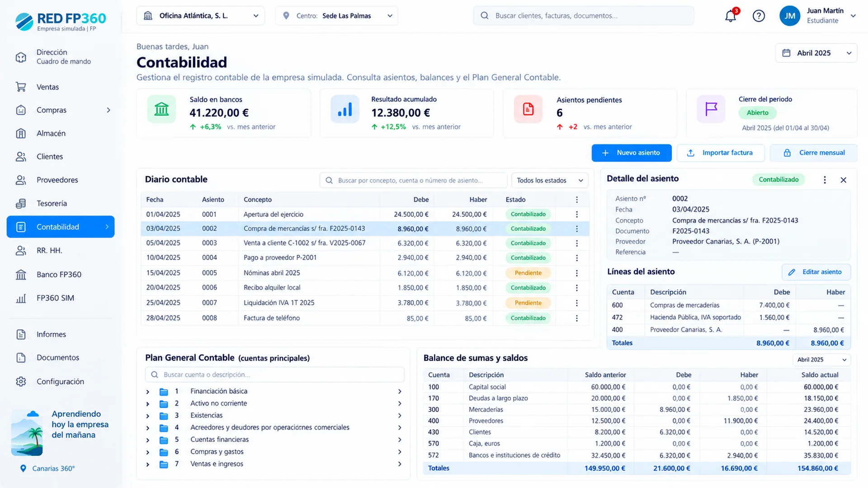Open Banco FP360 in the sidebar
The height and width of the screenshot is (488, 868).
[x=61, y=274]
